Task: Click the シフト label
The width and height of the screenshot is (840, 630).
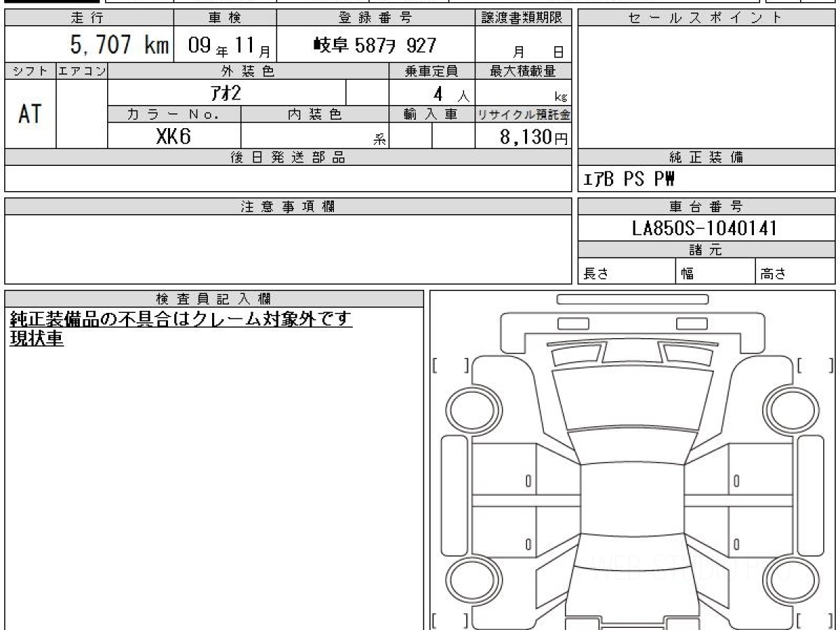Action: 30,71
